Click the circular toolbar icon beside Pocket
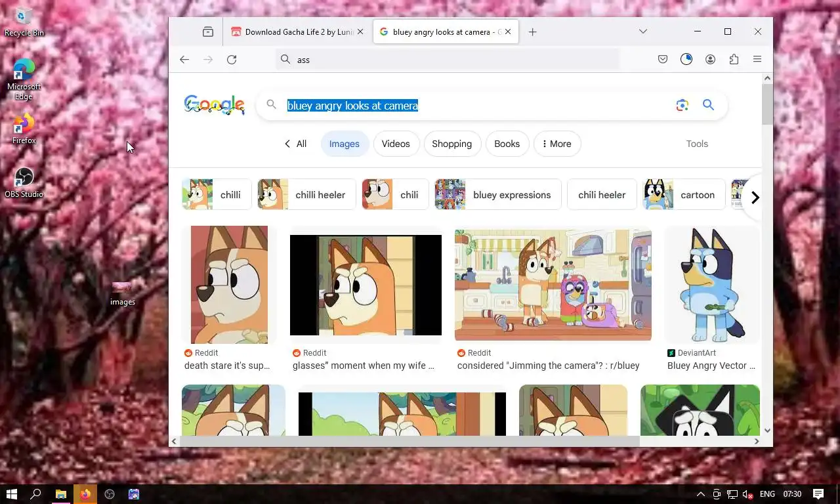This screenshot has height=504, width=840. pyautogui.click(x=686, y=60)
